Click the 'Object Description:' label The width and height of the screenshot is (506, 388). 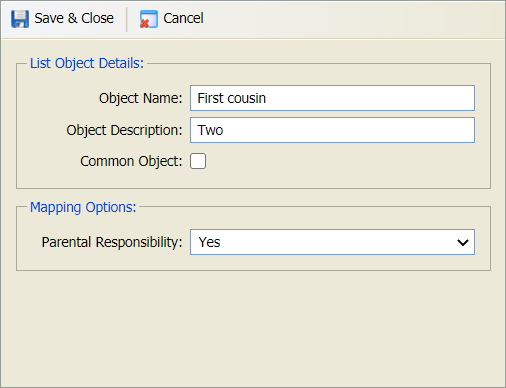(124, 130)
